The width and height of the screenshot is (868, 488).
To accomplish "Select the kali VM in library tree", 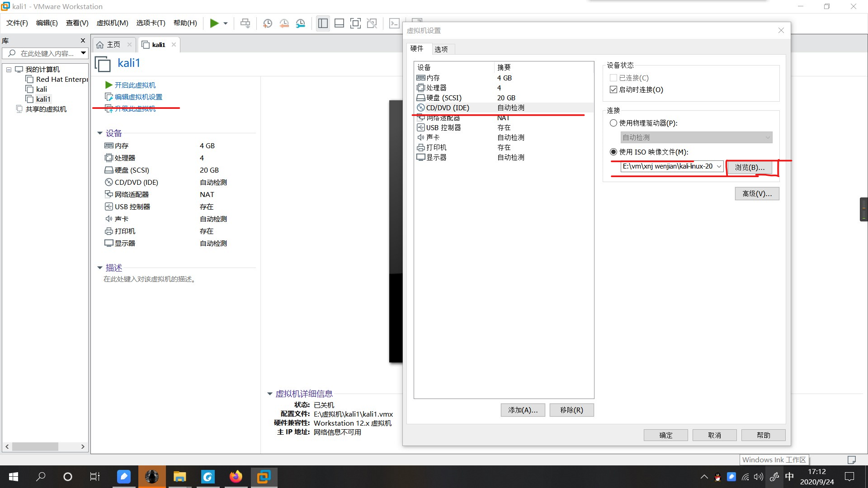I will (x=36, y=89).
